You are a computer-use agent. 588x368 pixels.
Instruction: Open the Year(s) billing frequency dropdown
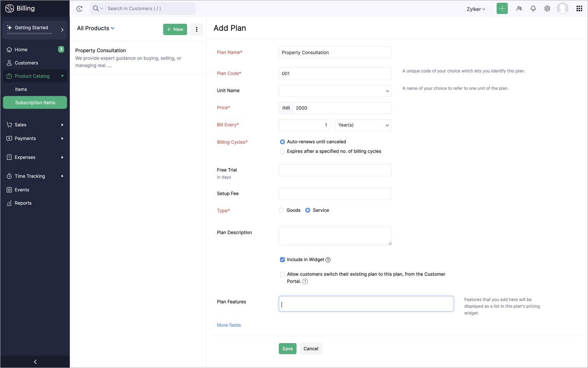(x=363, y=125)
